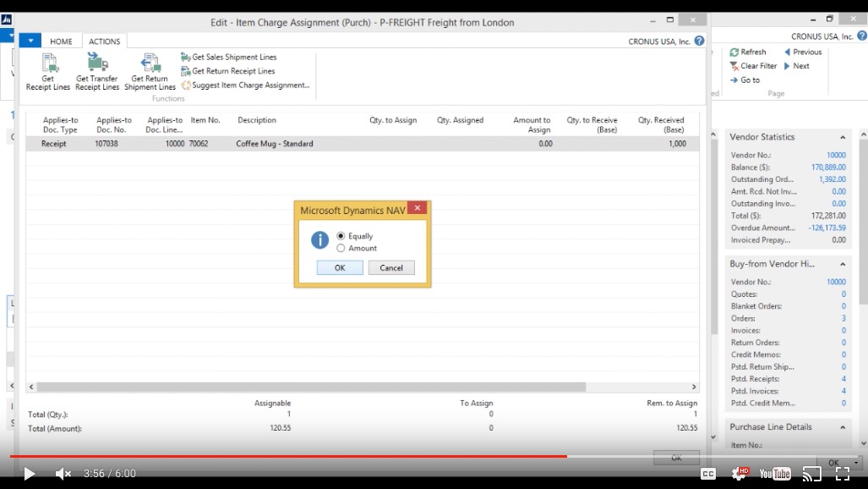Click Get Sales Shipment Lines

pos(229,57)
